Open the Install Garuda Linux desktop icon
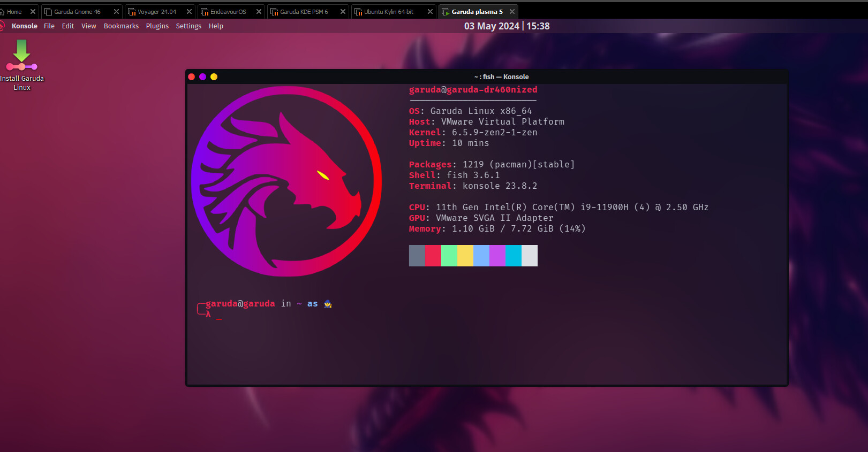868x452 pixels. pos(21,65)
